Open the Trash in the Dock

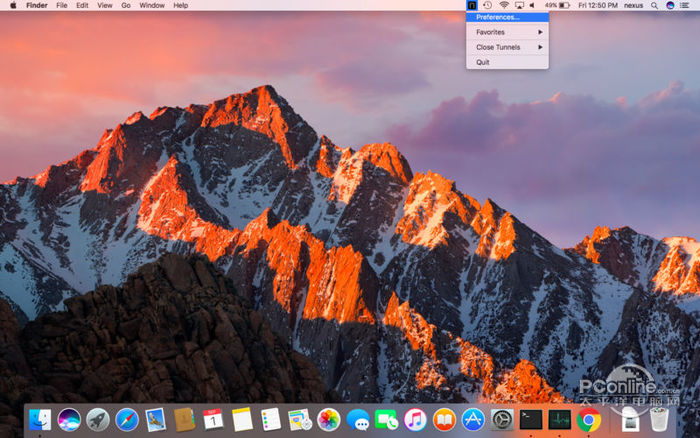[659, 420]
